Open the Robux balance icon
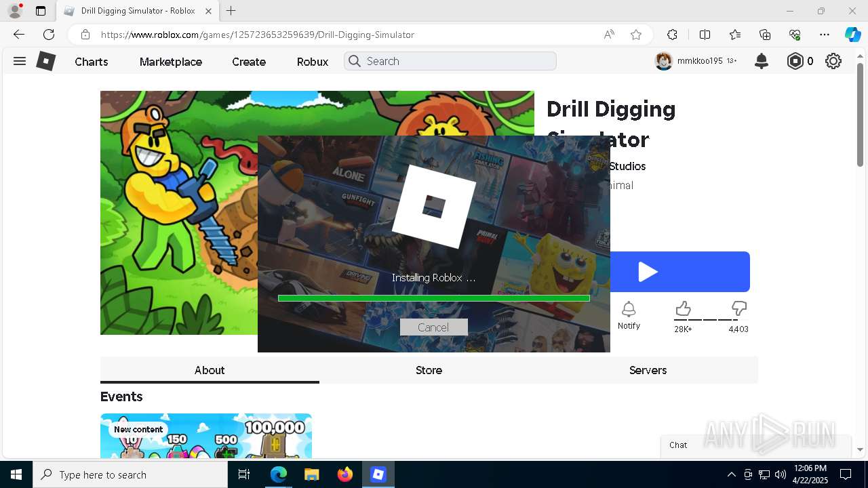The height and width of the screenshot is (488, 868). click(x=795, y=61)
